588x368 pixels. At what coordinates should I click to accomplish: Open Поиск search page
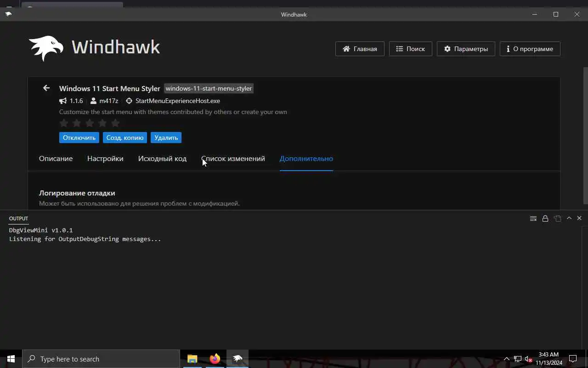click(411, 49)
